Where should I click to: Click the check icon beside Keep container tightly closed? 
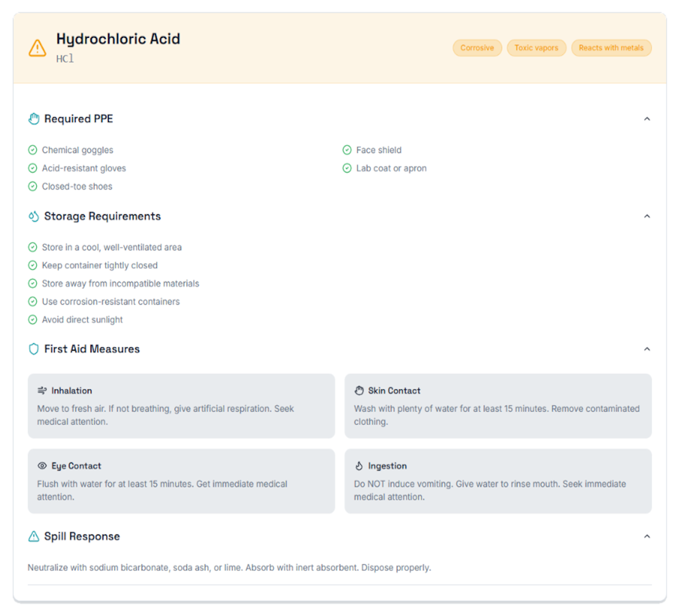pos(33,265)
